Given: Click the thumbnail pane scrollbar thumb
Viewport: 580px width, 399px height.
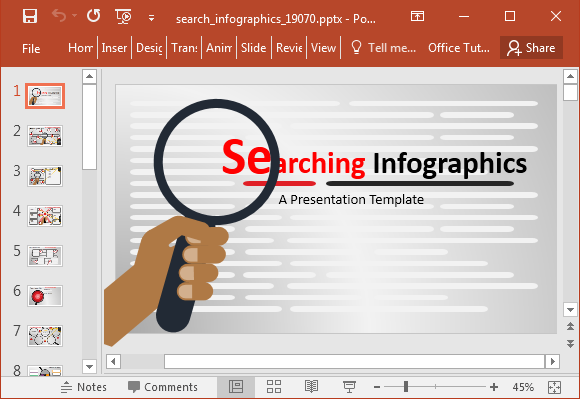Looking at the screenshot, I should pyautogui.click(x=89, y=127).
